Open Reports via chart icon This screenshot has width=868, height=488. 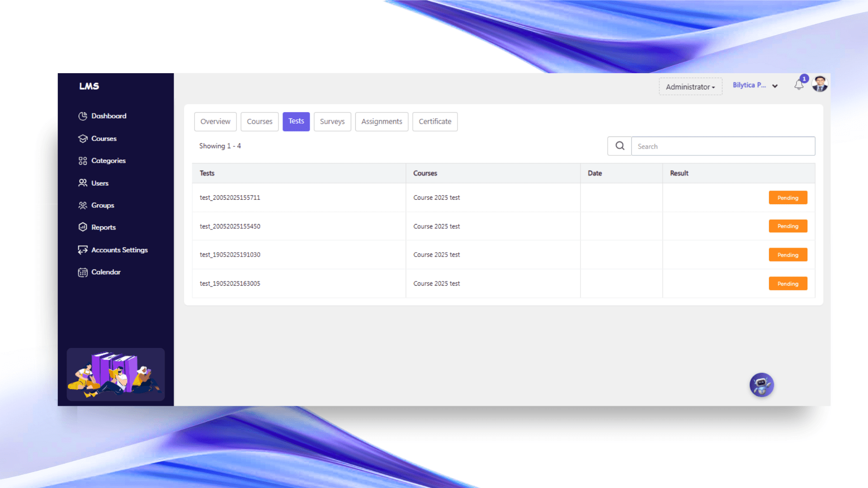83,227
